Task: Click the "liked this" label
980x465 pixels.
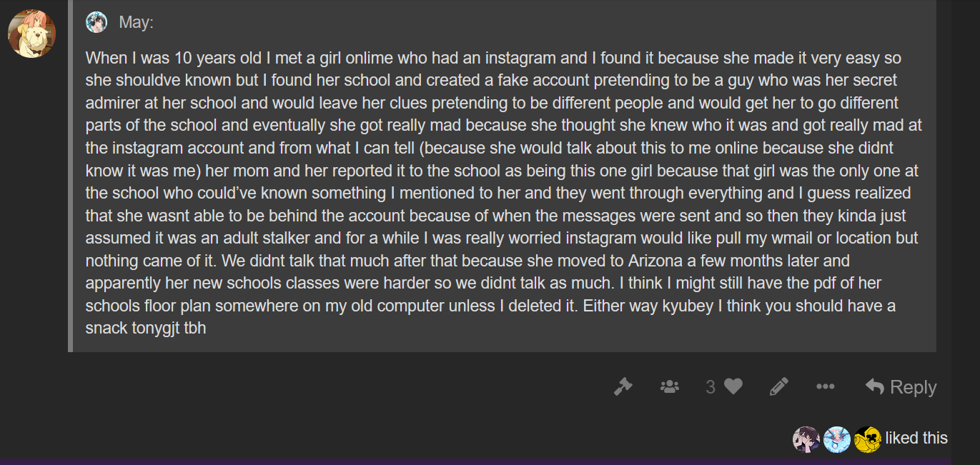Action: [x=916, y=438]
